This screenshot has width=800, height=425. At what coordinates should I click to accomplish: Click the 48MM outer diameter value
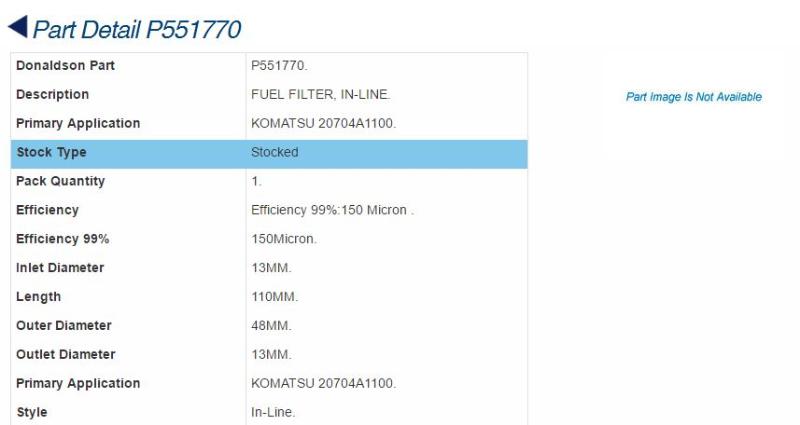(x=271, y=326)
